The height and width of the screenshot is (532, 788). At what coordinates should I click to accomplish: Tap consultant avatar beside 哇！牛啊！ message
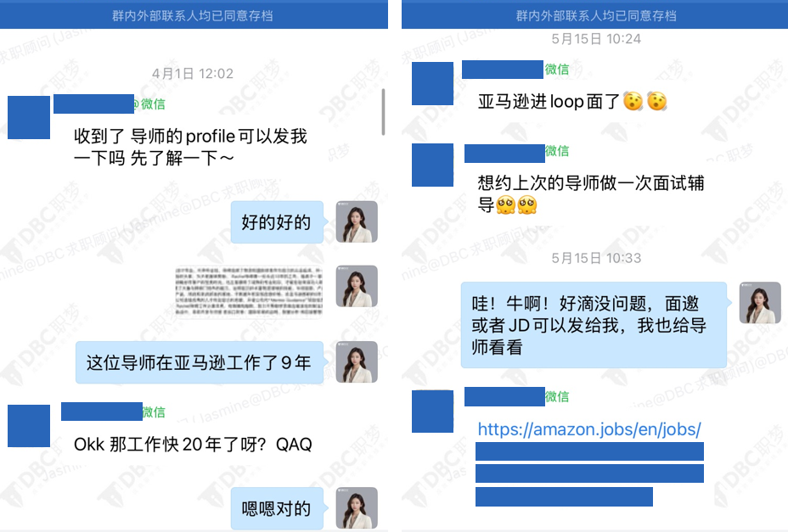pos(760,302)
